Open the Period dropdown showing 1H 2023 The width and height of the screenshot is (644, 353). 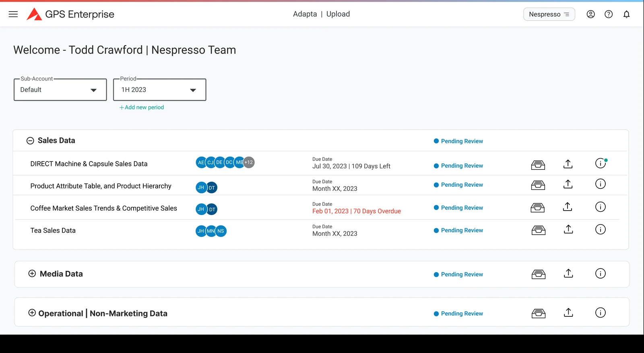pos(160,90)
